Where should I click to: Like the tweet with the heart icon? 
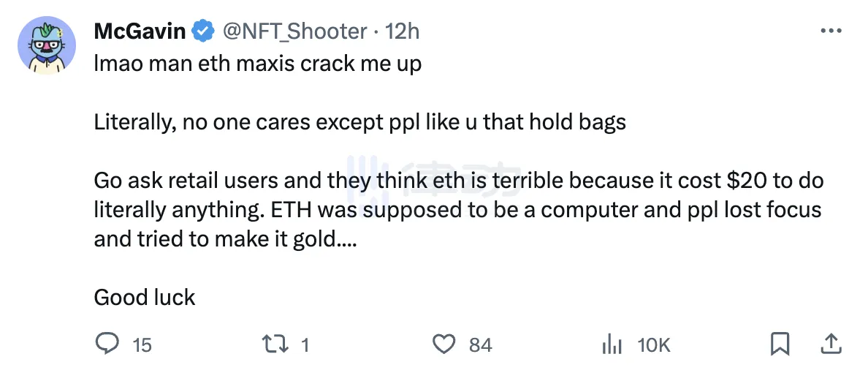pyautogui.click(x=443, y=343)
